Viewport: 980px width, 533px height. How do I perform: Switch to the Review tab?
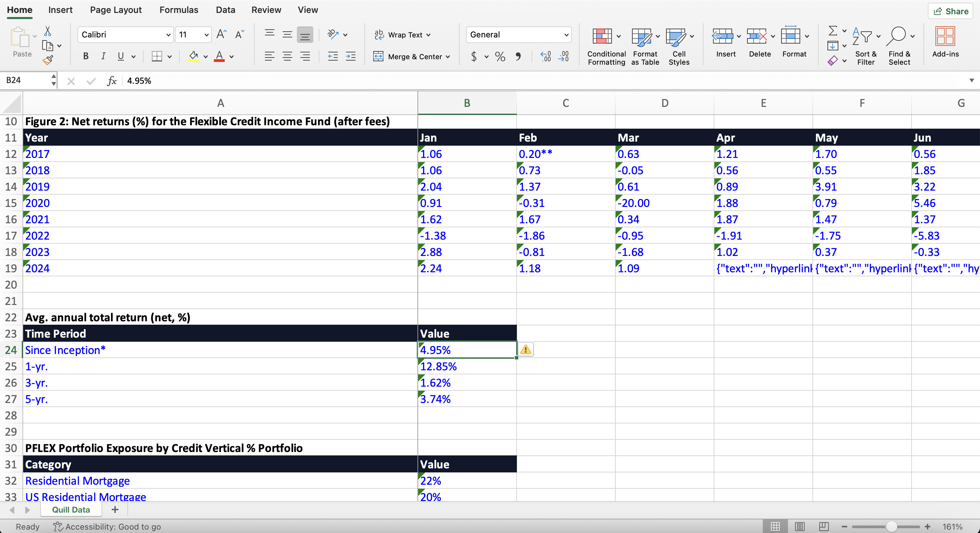coord(266,10)
